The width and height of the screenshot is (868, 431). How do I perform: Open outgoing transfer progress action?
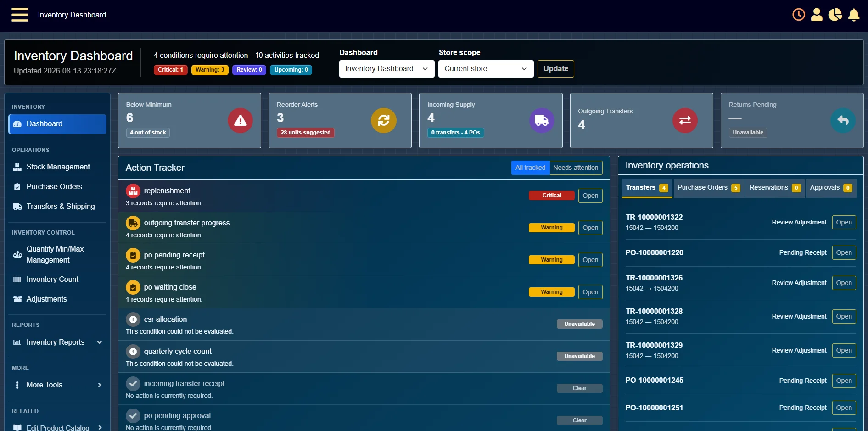pyautogui.click(x=590, y=228)
